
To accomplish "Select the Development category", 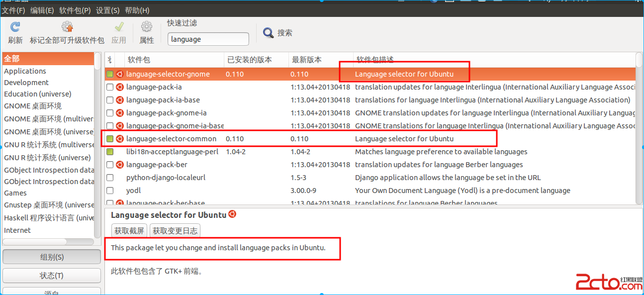I will click(x=26, y=83).
